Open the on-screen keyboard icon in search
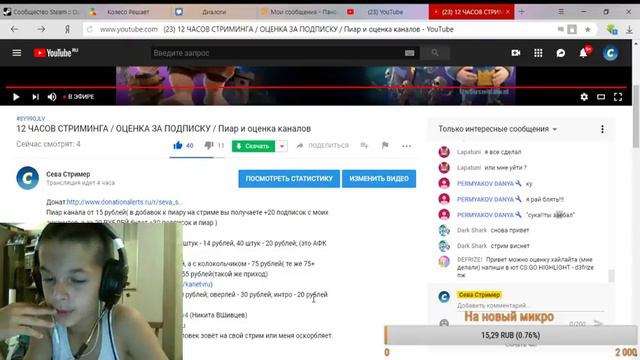The width and height of the screenshot is (640, 360). click(409, 53)
